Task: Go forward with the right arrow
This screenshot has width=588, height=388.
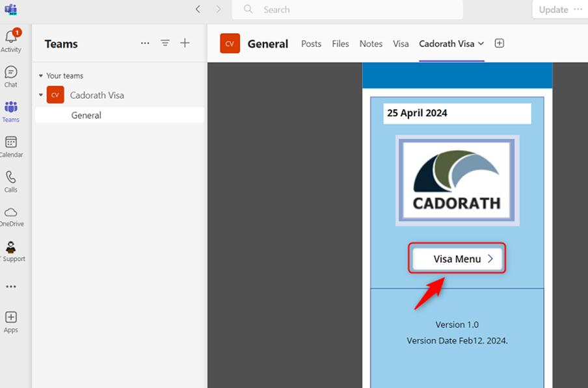Action: coord(219,9)
